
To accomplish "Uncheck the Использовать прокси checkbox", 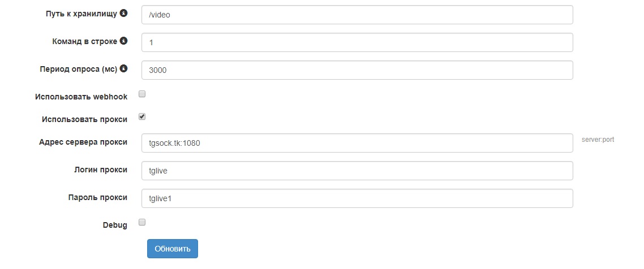I will click(x=142, y=116).
